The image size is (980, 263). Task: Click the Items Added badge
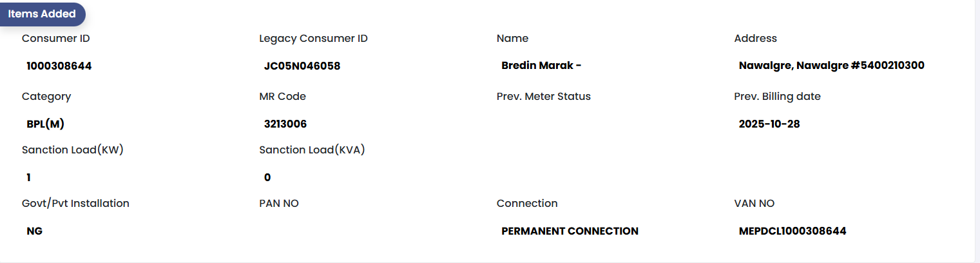(42, 14)
